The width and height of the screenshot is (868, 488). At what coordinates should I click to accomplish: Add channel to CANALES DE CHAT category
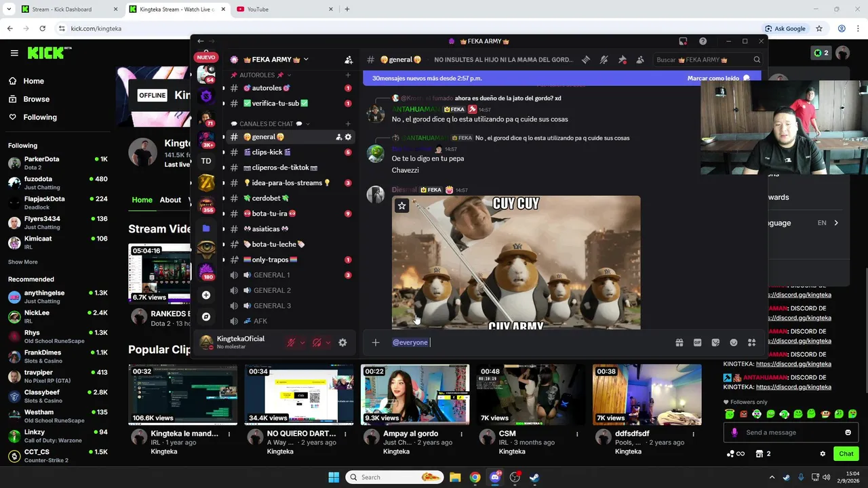348,124
